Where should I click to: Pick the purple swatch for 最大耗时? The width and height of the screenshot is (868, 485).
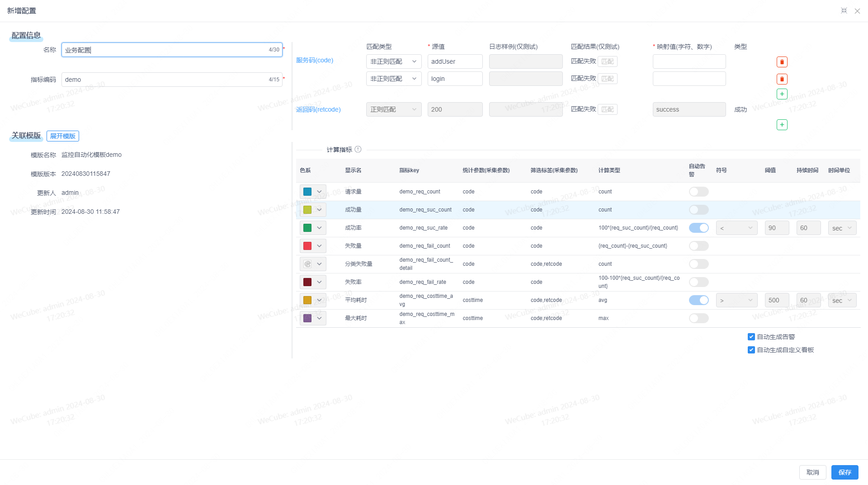click(x=307, y=318)
